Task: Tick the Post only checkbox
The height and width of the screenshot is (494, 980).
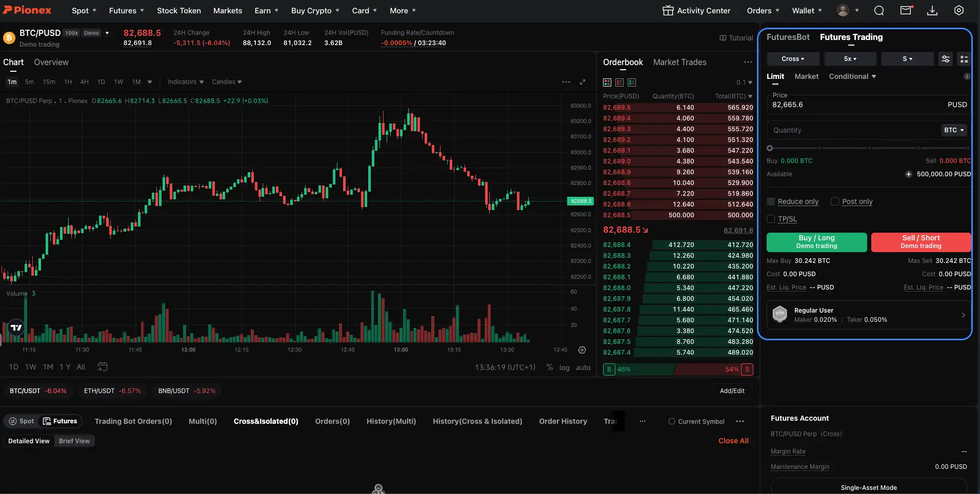Action: point(835,201)
